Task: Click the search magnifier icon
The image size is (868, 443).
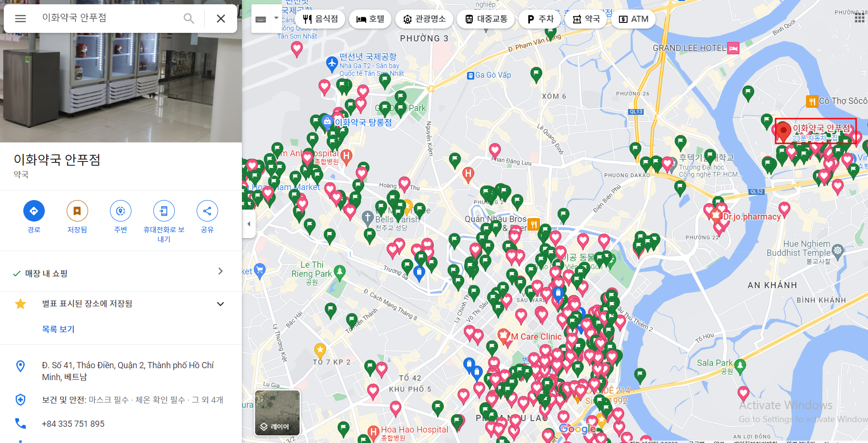Action: [189, 19]
